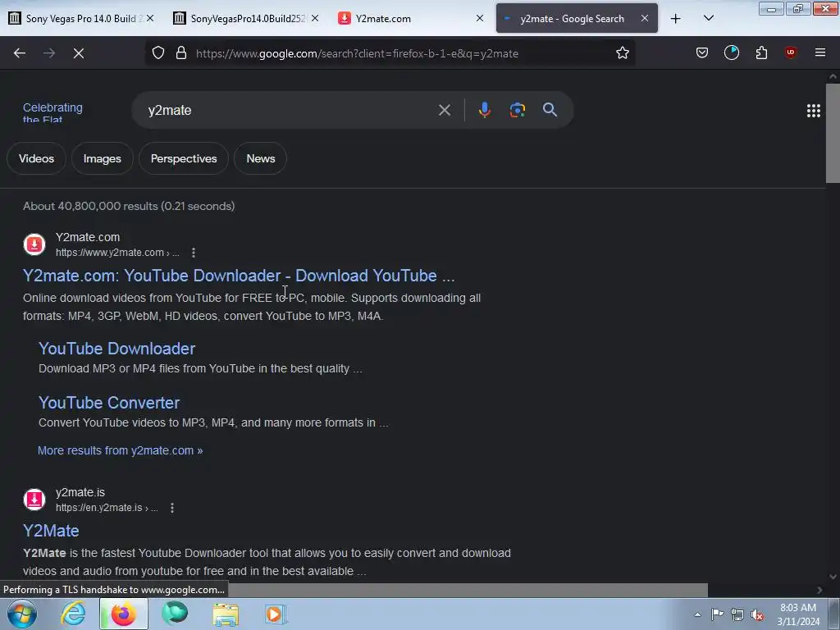Open the Extensions puzzle icon
Viewport: 840px width, 630px height.
(x=761, y=52)
